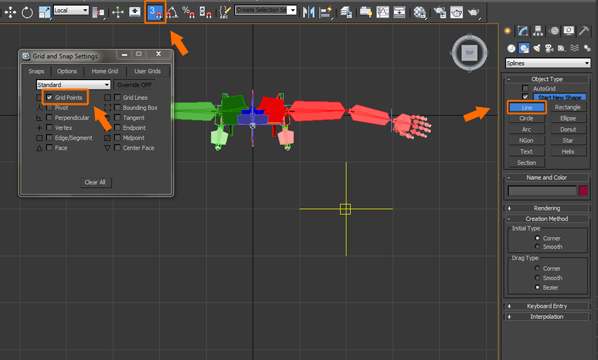598x360 pixels.
Task: Select the Rotate tool in toolbar
Action: 27,12
